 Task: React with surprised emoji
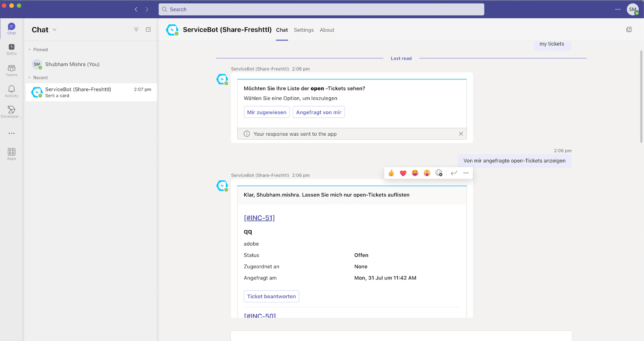(x=427, y=173)
